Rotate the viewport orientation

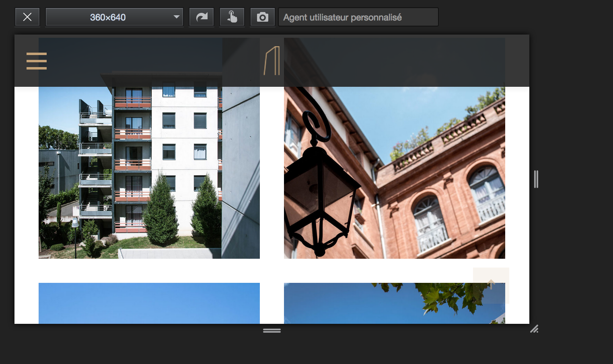[x=202, y=17]
